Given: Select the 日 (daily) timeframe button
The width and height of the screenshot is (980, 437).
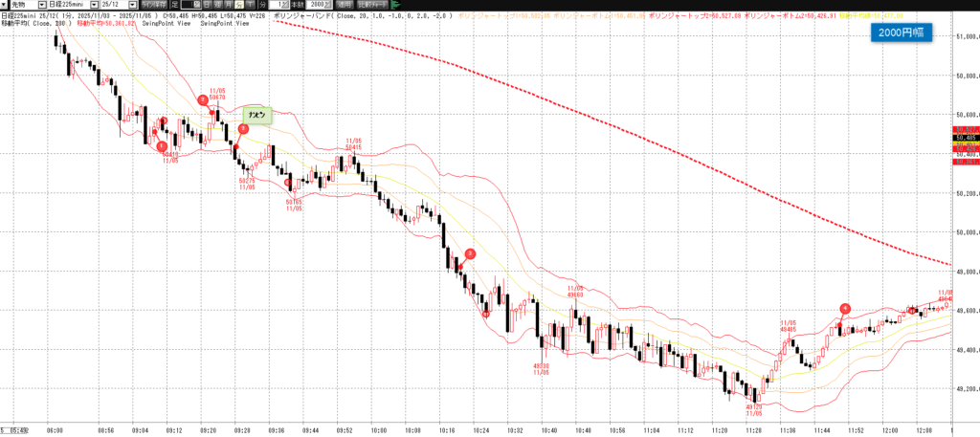Looking at the screenshot, I should tap(208, 5).
